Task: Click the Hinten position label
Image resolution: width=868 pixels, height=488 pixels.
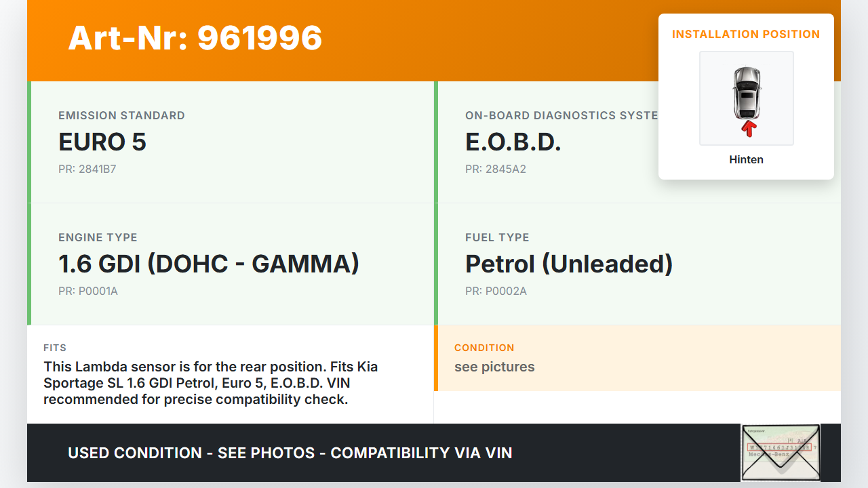Action: 746,160
